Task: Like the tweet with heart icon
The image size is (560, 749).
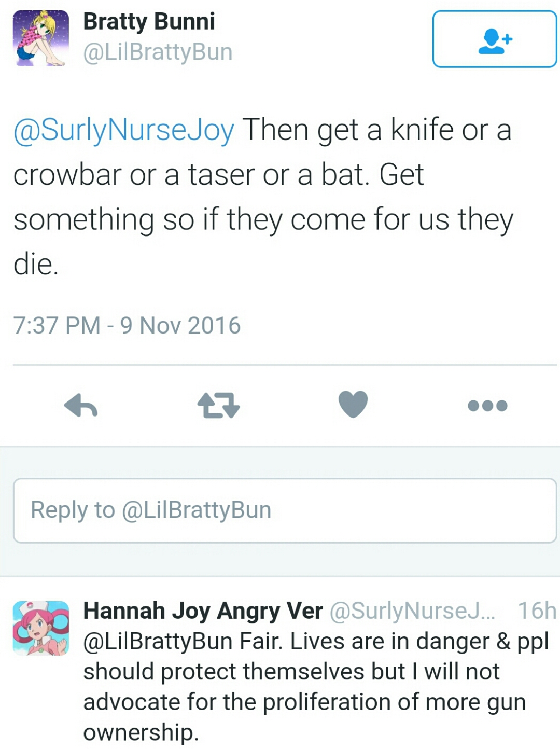Action: tap(353, 404)
